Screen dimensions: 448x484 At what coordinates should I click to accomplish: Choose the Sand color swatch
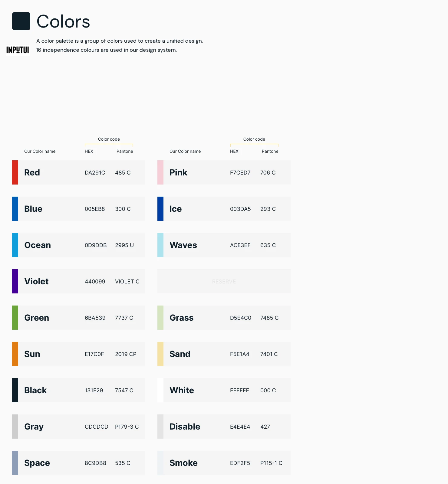[160, 354]
